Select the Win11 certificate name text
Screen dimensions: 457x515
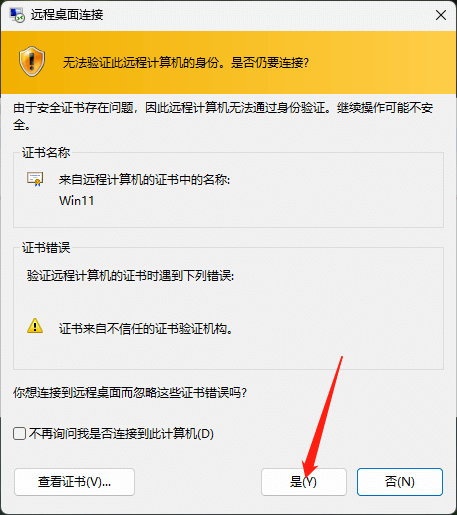point(76,201)
